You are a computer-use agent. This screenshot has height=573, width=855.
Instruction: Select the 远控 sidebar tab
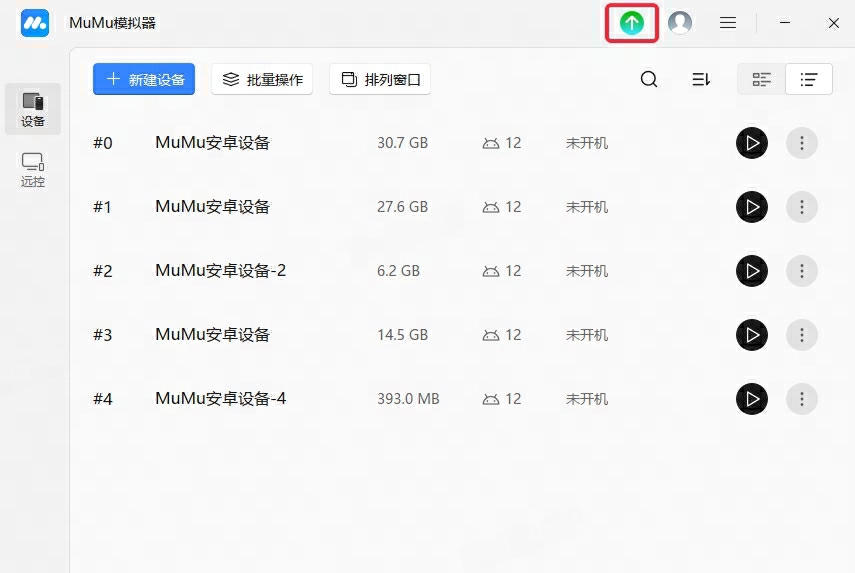coord(33,169)
